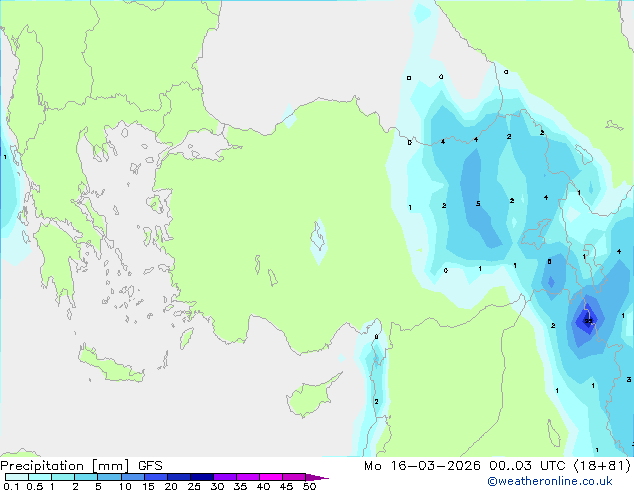Click the 10–15 mm legend color box
This screenshot has width=634, height=490.
pyautogui.click(x=133, y=477)
